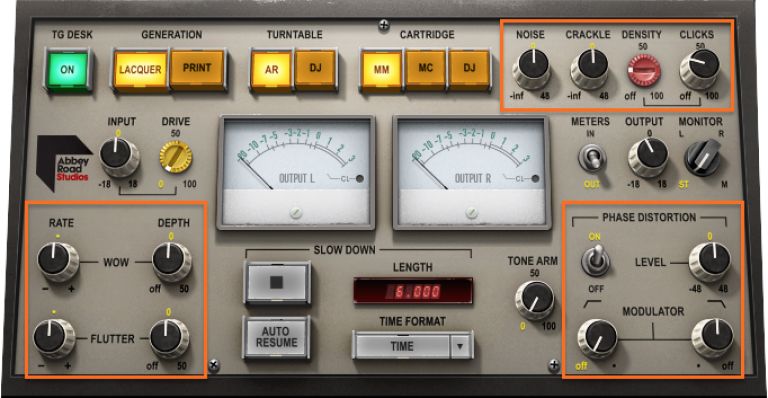Viewport: 768px width, 398px height.
Task: Click the FLUTTER rate knob
Action: pyautogui.click(x=53, y=338)
